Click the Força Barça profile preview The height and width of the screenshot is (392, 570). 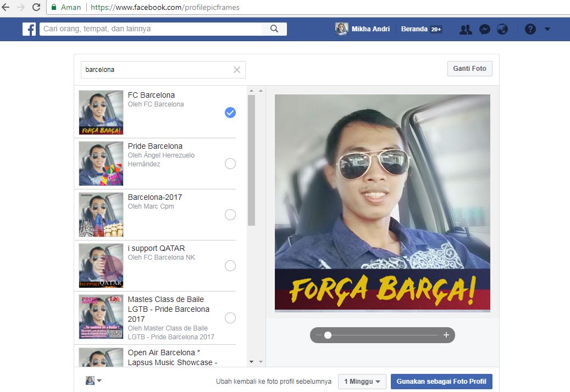click(383, 203)
